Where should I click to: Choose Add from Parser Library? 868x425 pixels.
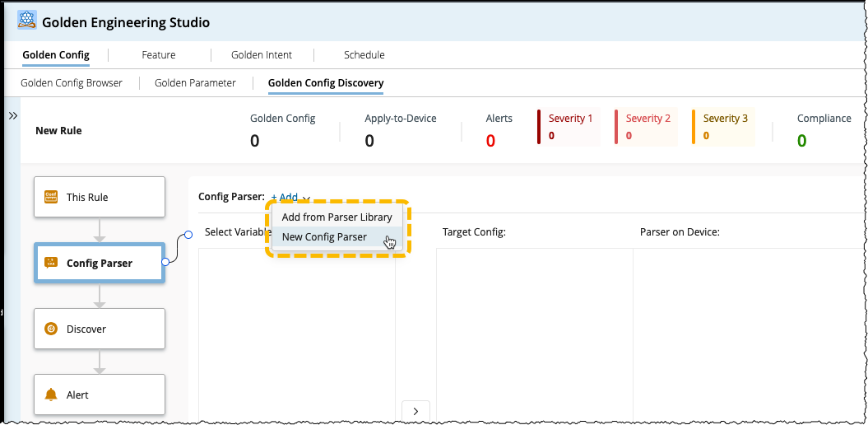tap(337, 217)
